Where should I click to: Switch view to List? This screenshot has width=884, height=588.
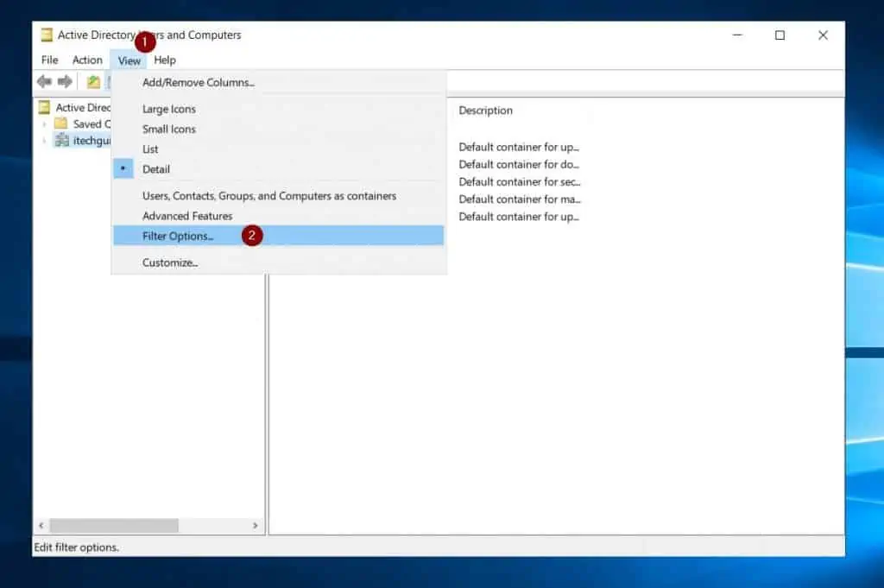(279, 149)
